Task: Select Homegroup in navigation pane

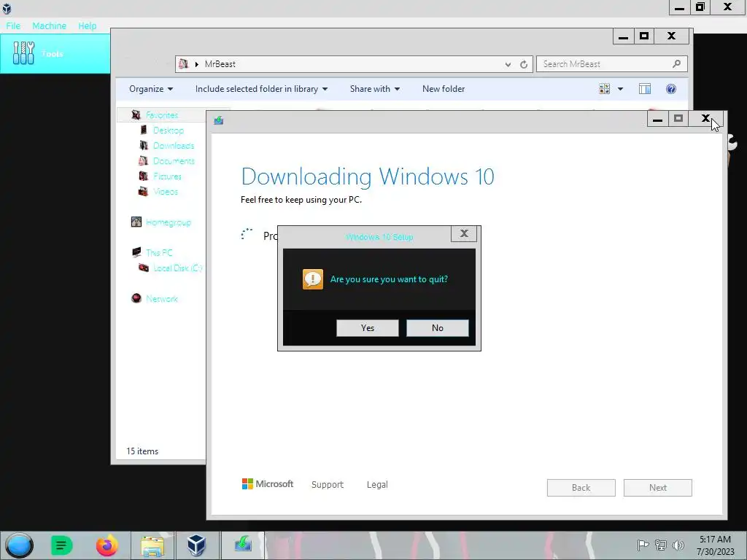Action: pos(169,222)
